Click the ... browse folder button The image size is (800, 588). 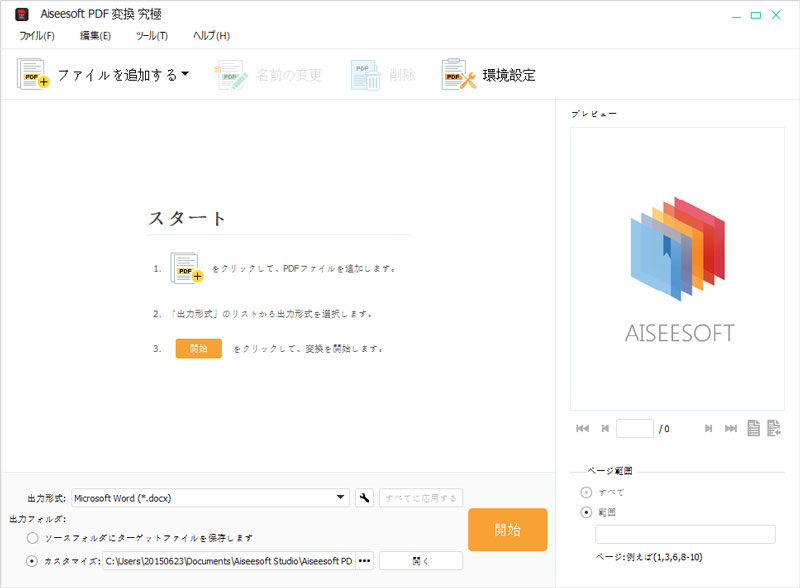click(x=363, y=560)
